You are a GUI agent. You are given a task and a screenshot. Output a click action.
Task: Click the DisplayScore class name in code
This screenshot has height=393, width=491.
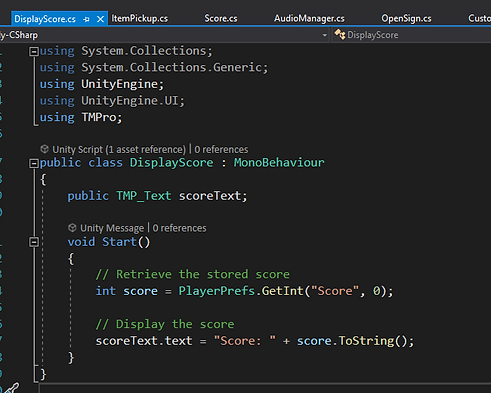point(171,163)
